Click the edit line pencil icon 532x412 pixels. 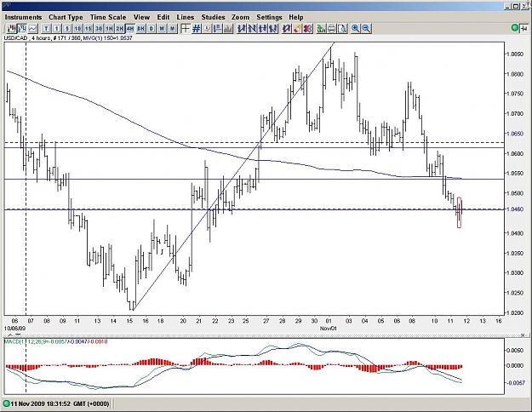coord(287,28)
